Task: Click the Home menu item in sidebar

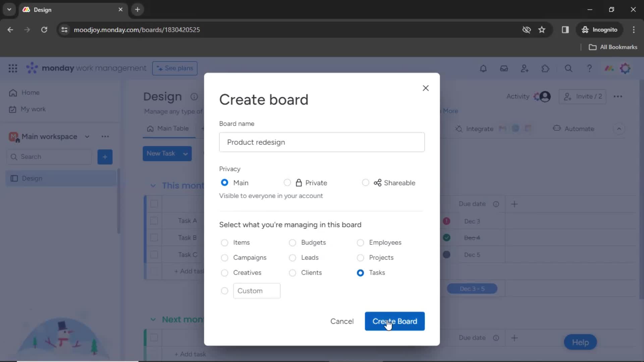Action: (x=30, y=92)
